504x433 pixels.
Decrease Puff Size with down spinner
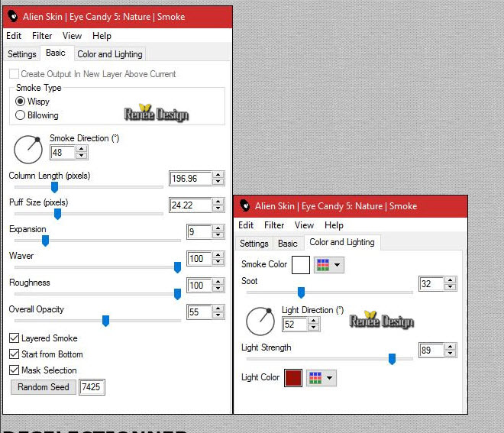click(218, 208)
